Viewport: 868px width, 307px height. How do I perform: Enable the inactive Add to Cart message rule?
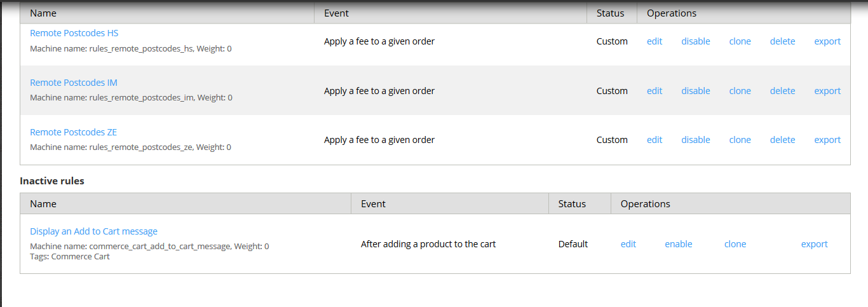(x=679, y=244)
